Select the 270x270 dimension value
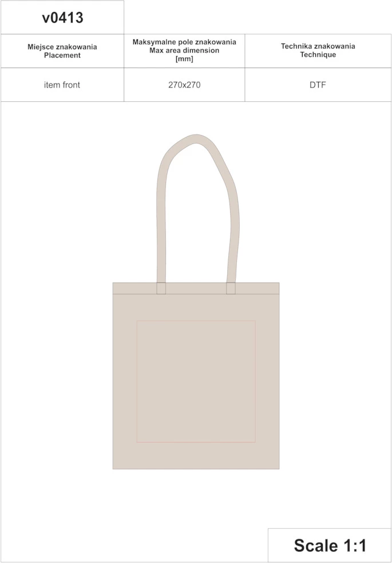This screenshot has height=563, width=392. pyautogui.click(x=184, y=85)
